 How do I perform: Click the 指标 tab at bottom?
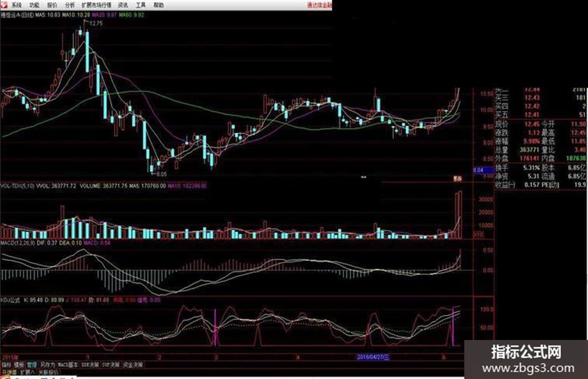pos(6,364)
